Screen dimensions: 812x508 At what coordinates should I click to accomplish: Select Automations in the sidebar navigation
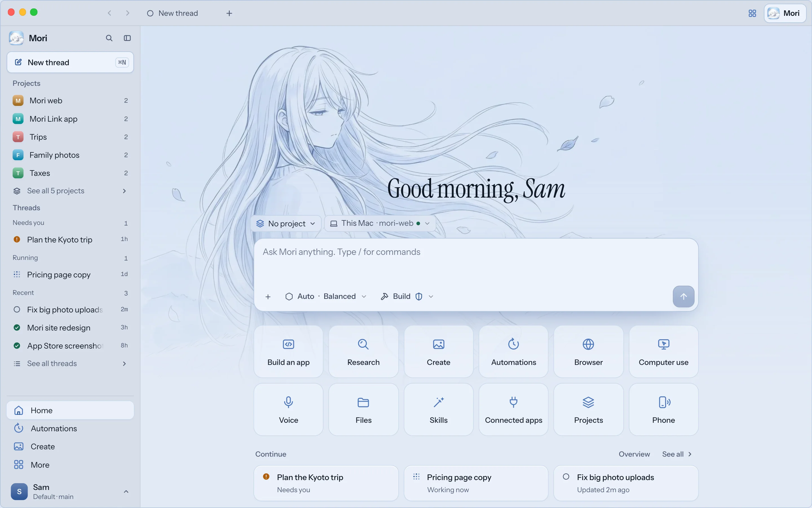pyautogui.click(x=70, y=428)
